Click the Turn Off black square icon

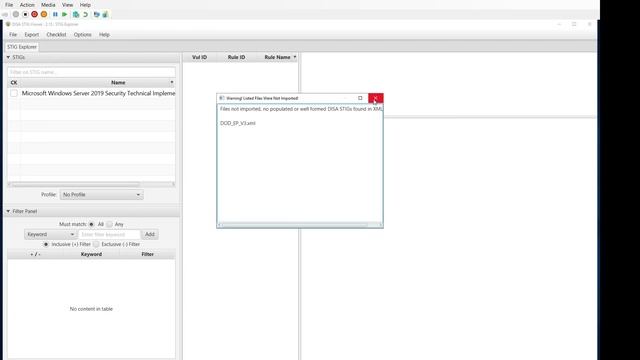point(25,14)
